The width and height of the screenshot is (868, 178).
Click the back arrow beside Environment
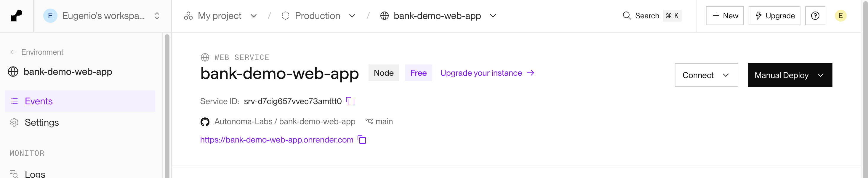(x=13, y=52)
